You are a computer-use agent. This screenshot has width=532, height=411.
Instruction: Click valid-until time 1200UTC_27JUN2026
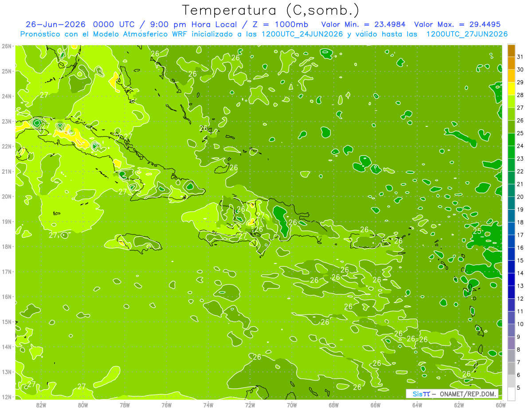pyautogui.click(x=467, y=34)
